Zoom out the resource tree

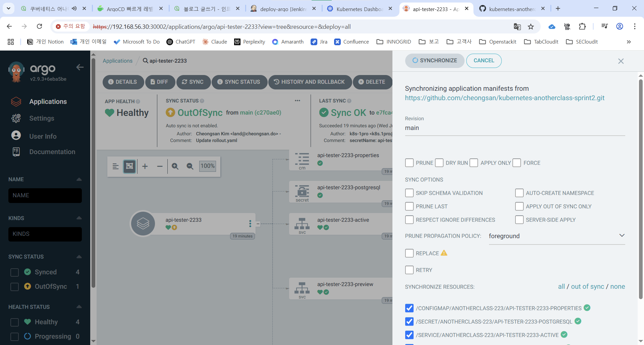190,166
